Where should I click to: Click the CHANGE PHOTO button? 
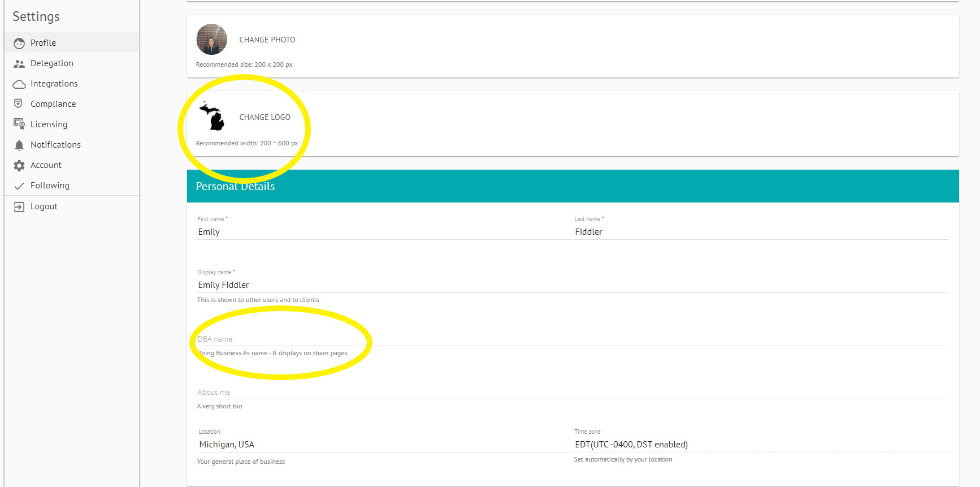pos(267,40)
